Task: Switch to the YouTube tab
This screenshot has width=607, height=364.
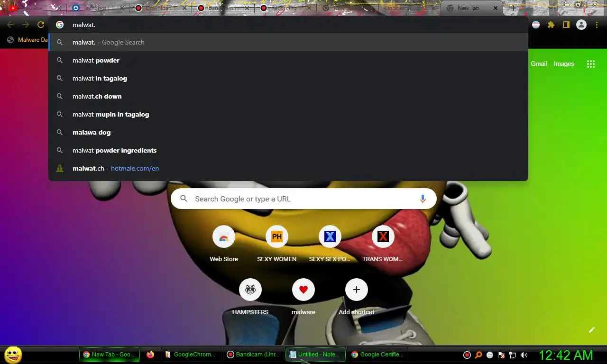Action: (x=32, y=8)
